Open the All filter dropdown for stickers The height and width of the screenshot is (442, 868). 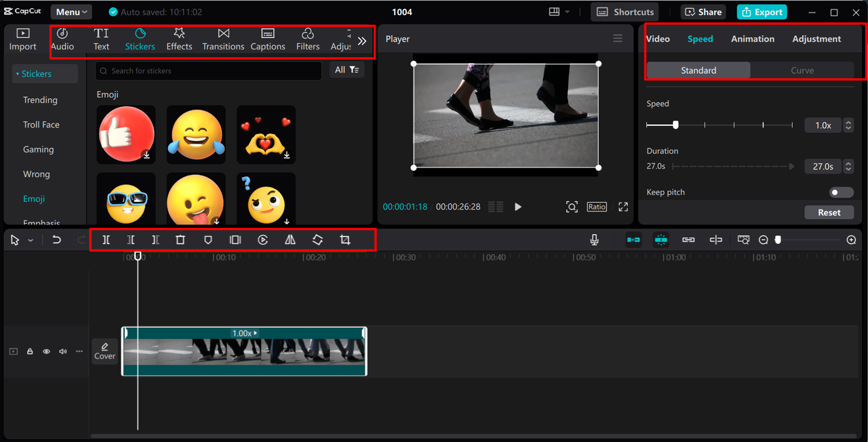(x=347, y=70)
